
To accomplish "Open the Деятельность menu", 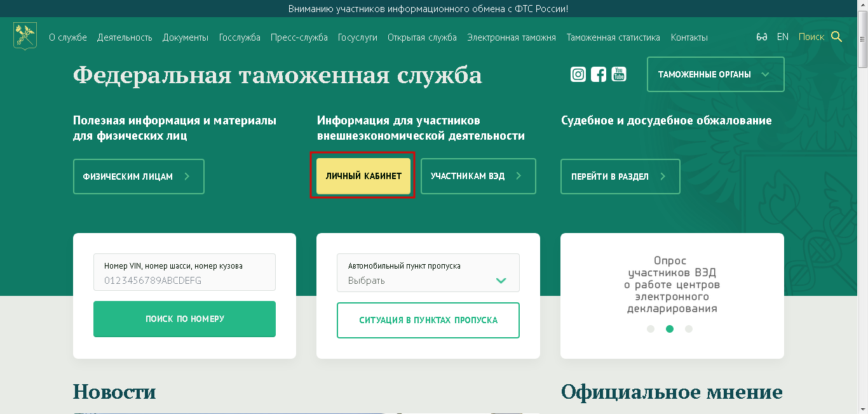I will (125, 37).
